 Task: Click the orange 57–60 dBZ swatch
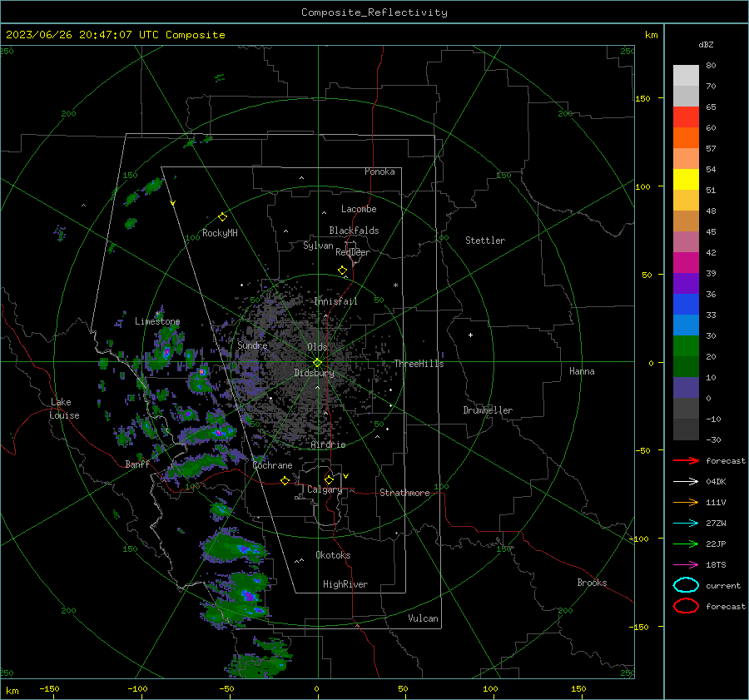tap(686, 138)
